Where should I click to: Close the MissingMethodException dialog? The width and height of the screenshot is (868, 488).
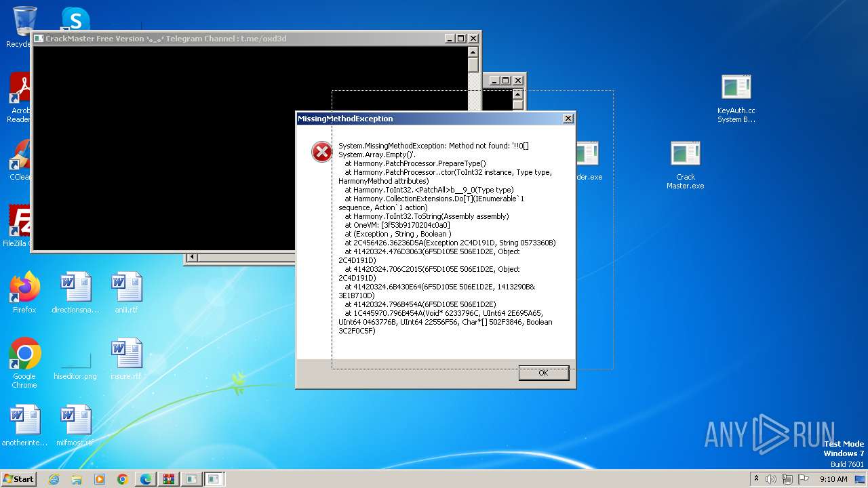pyautogui.click(x=568, y=119)
